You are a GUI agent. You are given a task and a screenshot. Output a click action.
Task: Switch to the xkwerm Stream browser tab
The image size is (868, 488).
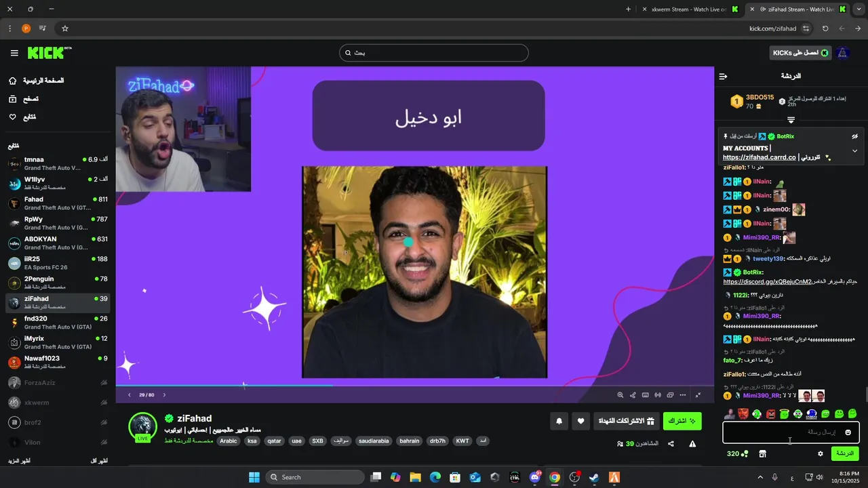click(689, 9)
